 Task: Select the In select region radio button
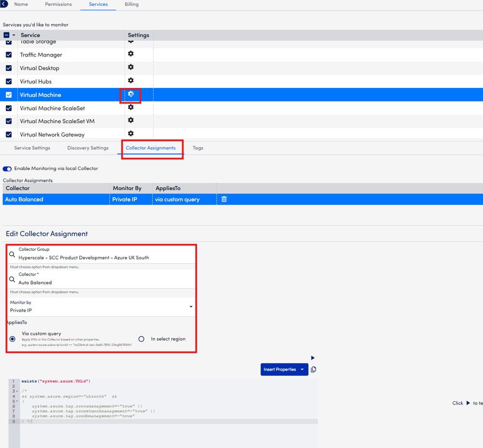pos(142,339)
